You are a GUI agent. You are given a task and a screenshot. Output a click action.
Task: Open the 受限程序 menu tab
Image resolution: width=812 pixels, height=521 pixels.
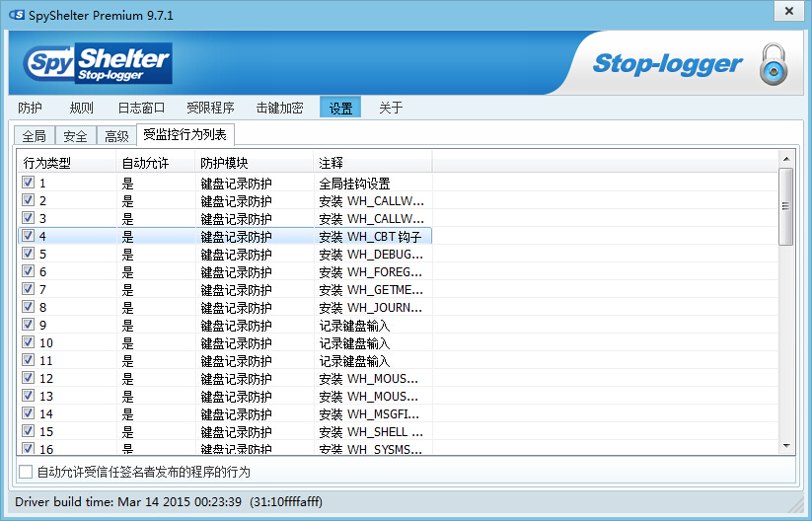point(210,108)
